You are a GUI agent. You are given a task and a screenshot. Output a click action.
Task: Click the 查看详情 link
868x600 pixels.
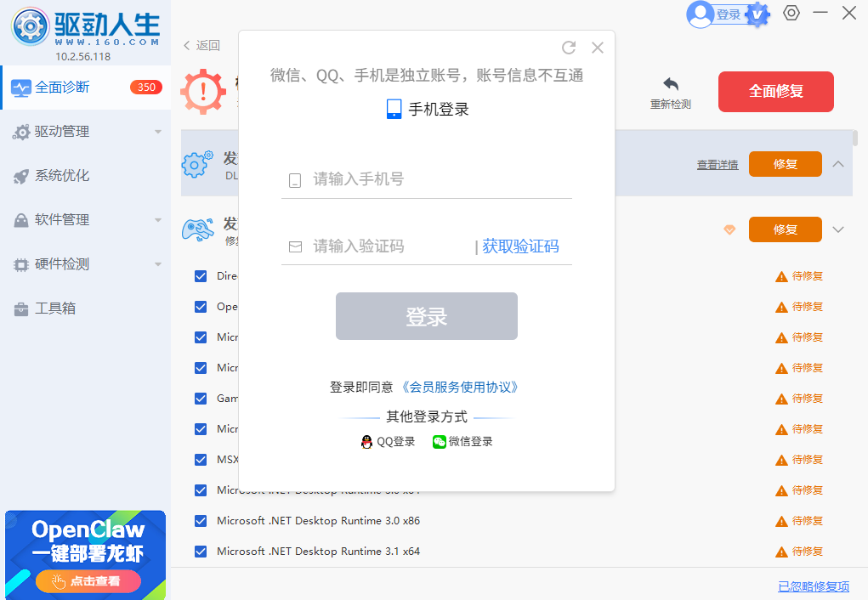[x=718, y=164]
